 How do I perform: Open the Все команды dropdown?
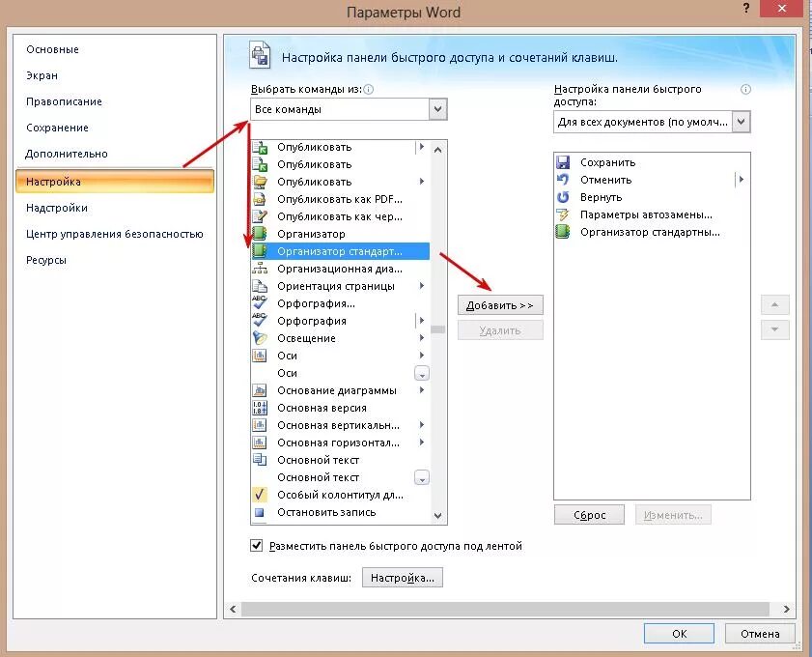click(437, 109)
